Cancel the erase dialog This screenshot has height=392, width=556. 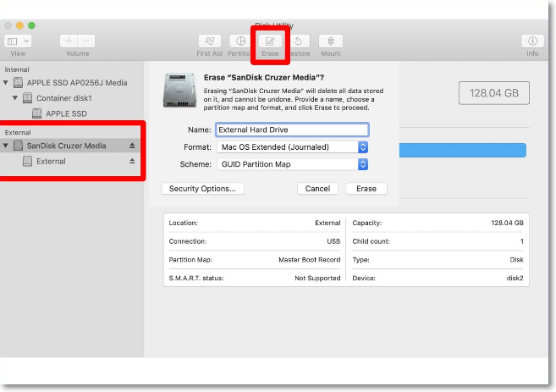[x=317, y=189]
